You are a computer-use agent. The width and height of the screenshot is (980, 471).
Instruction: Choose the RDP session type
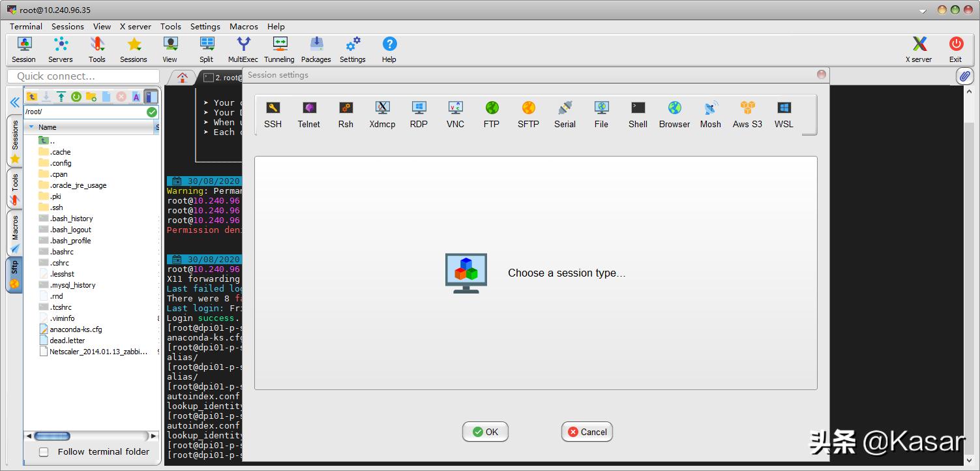[x=419, y=115]
